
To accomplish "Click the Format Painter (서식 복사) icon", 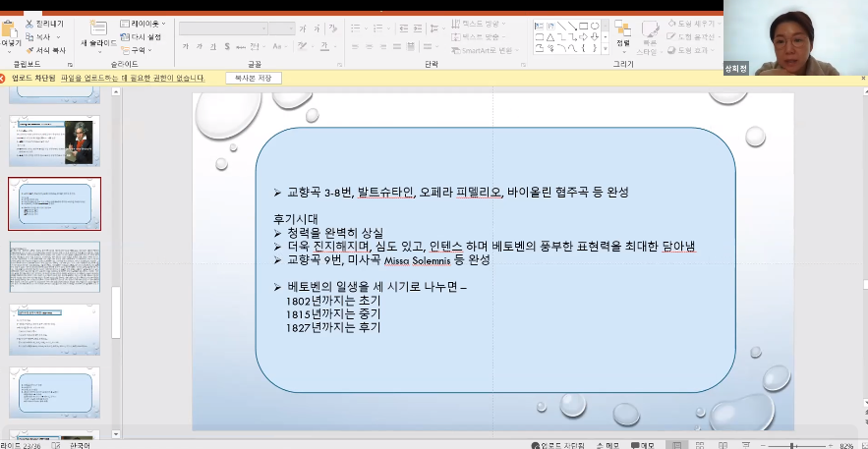I will pos(29,49).
